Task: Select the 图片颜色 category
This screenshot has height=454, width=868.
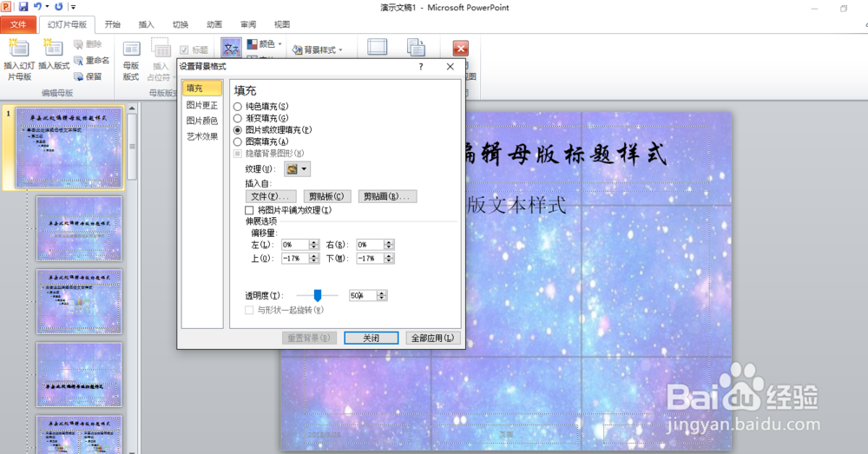Action: tap(202, 120)
